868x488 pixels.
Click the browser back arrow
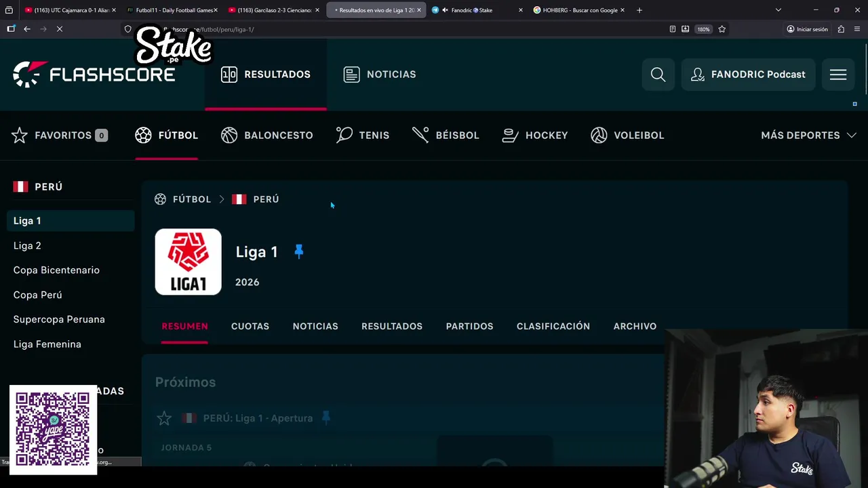click(26, 29)
